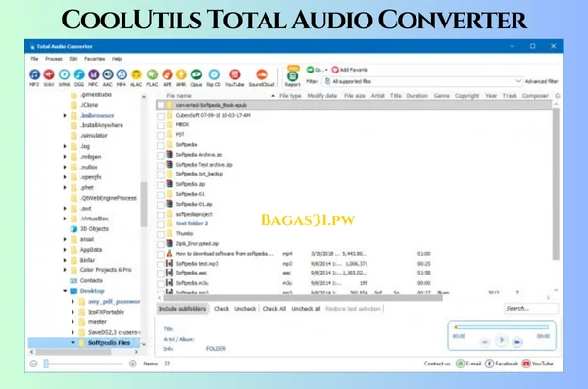This screenshot has height=389, width=588.
Task: Click the audio player progress bar
Action: click(501, 327)
